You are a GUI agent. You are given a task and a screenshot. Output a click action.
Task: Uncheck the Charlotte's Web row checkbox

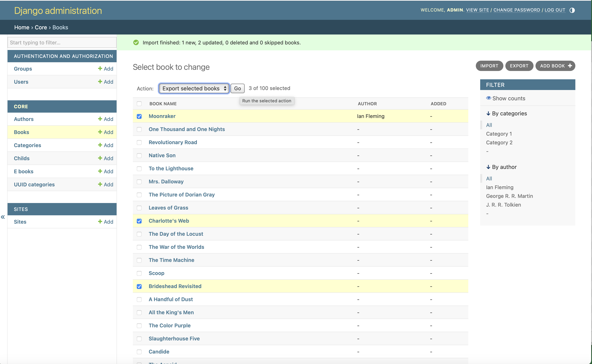[139, 221]
